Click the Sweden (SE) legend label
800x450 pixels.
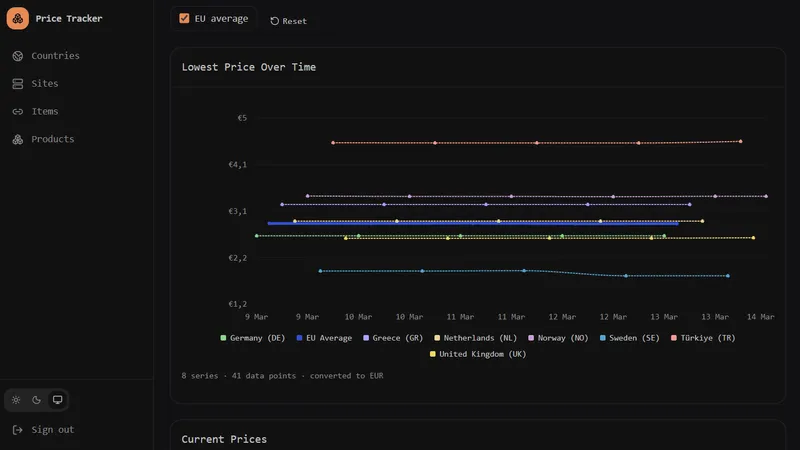[634, 338]
